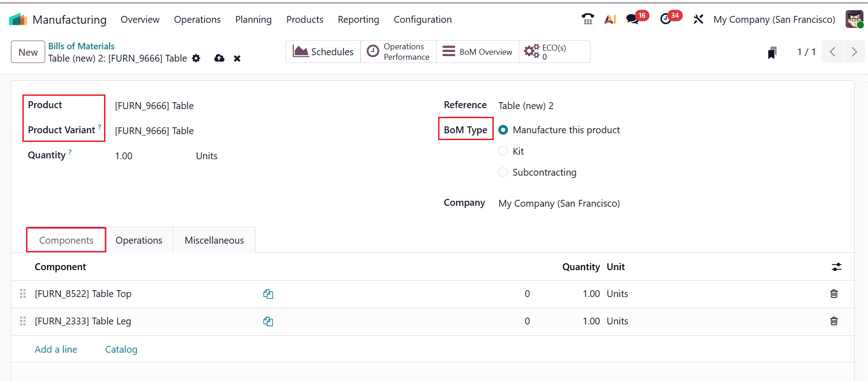Select the Kit BoM type
This screenshot has height=381, width=868.
(503, 151)
